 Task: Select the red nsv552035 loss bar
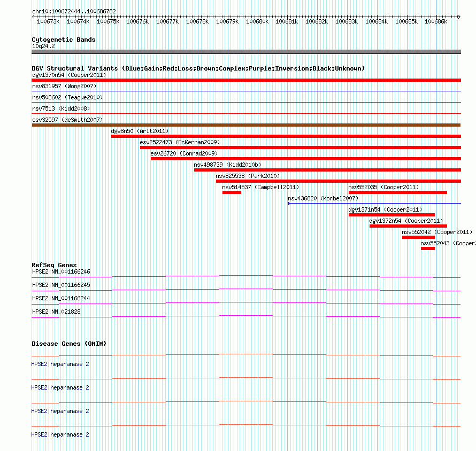click(398, 192)
